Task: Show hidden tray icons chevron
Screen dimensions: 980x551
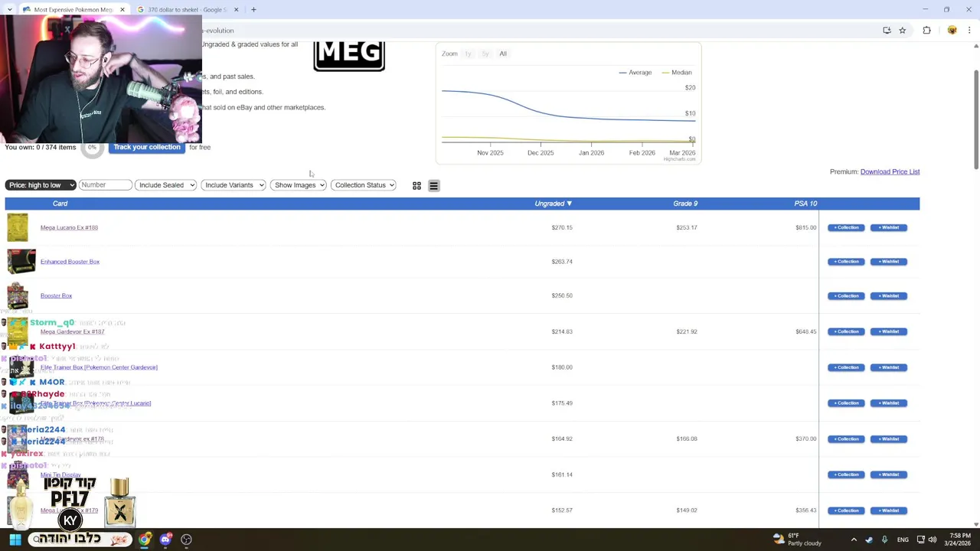Action: pos(854,540)
